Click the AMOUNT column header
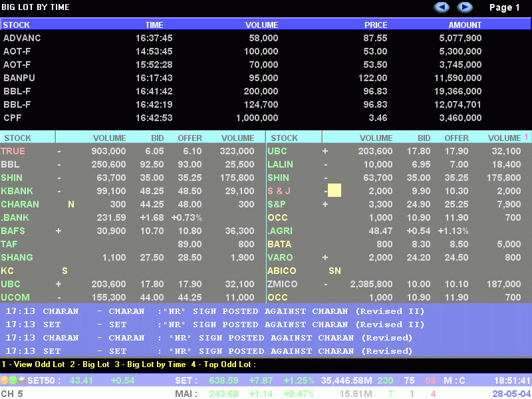 [x=465, y=25]
